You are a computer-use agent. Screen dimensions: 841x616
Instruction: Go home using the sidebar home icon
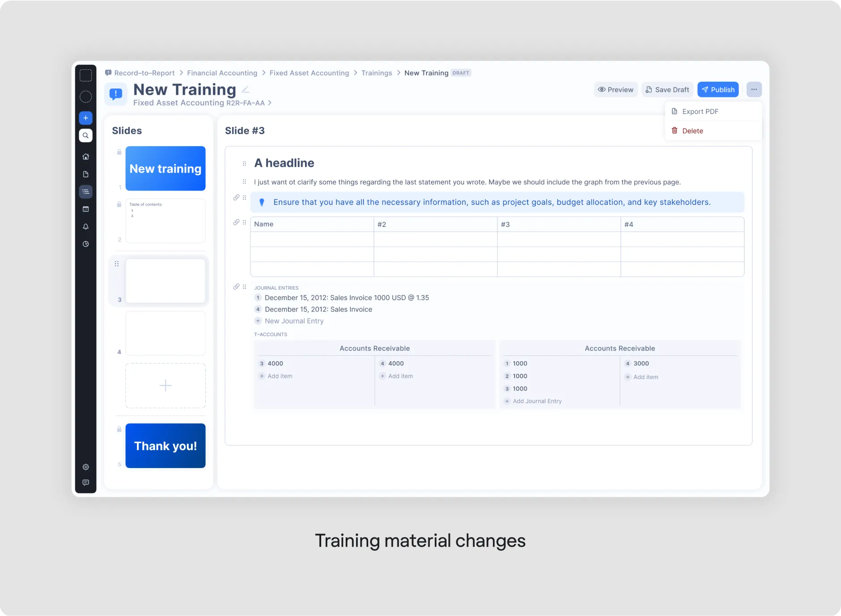[85, 156]
